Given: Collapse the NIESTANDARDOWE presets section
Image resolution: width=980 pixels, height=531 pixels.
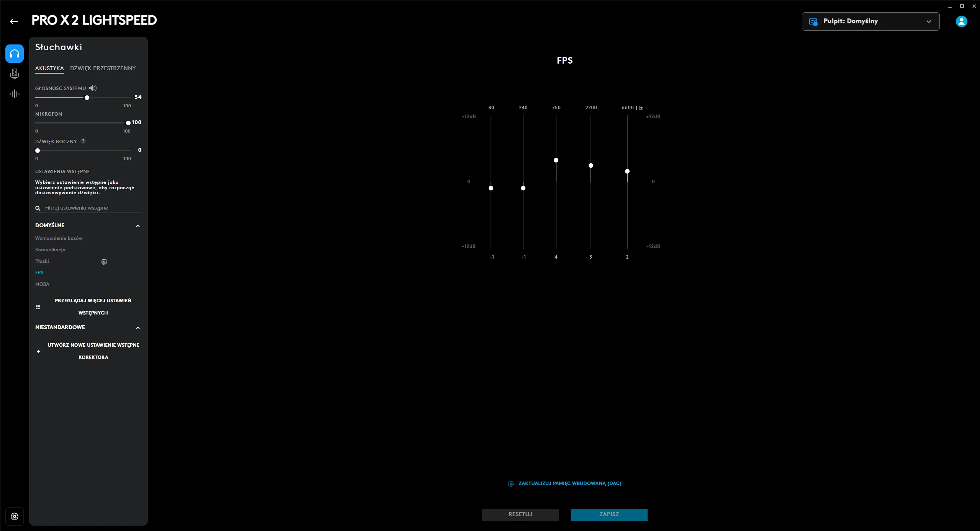Looking at the screenshot, I should [x=138, y=328].
